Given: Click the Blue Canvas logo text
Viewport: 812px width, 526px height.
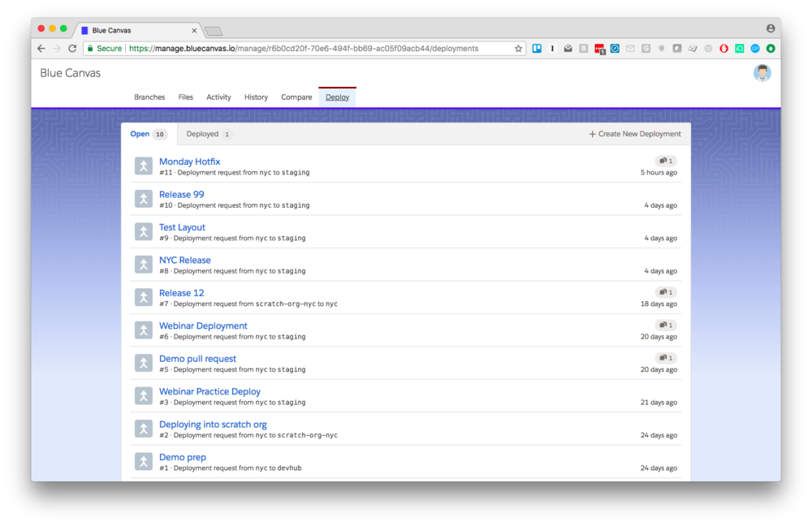Looking at the screenshot, I should 71,73.
